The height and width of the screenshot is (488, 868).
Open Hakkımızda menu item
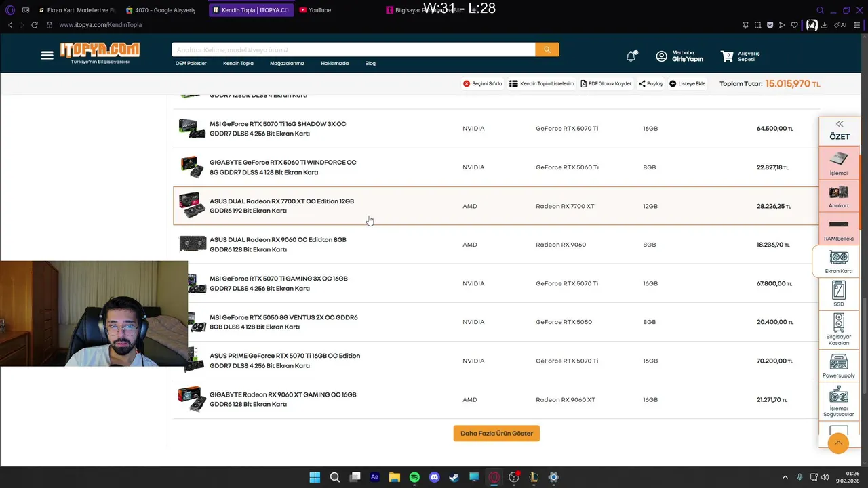334,63
